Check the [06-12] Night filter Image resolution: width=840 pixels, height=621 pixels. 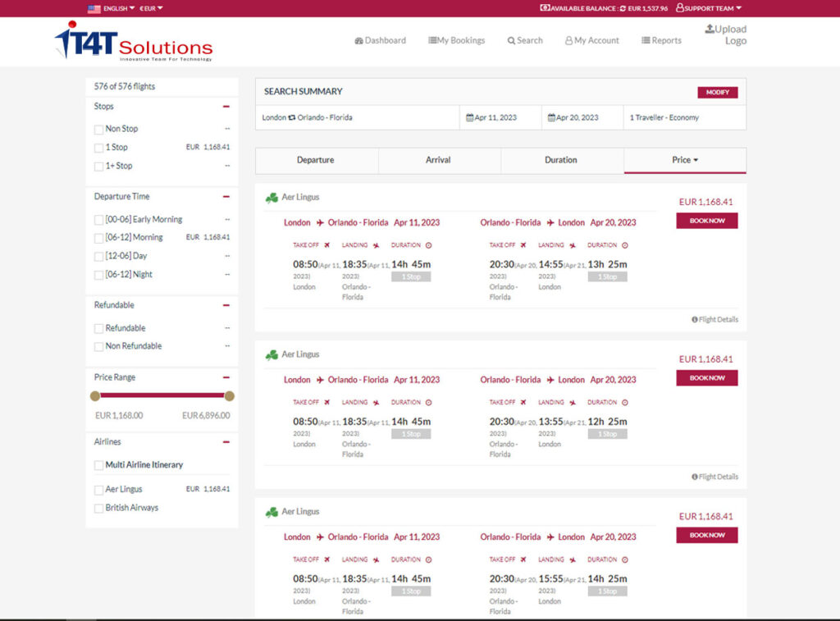[x=98, y=275]
